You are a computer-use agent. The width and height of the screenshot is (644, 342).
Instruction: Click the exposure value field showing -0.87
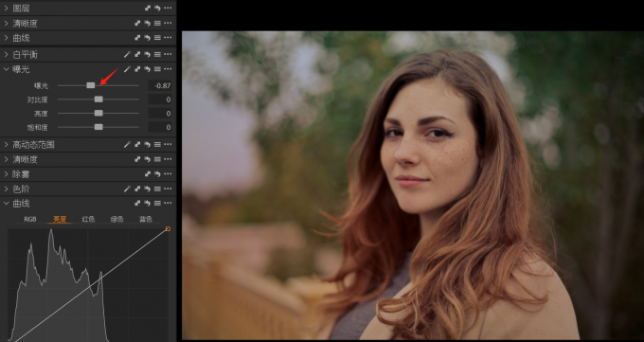[160, 85]
